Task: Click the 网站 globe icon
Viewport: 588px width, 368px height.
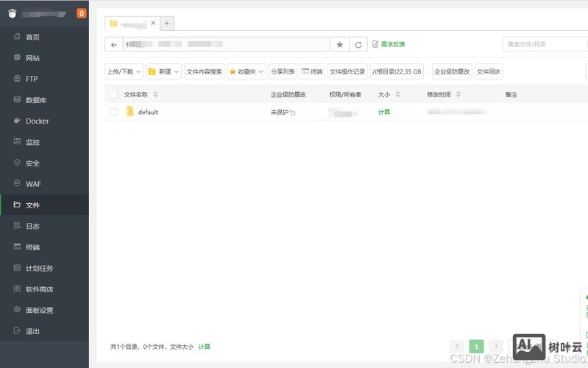Action: coord(17,57)
